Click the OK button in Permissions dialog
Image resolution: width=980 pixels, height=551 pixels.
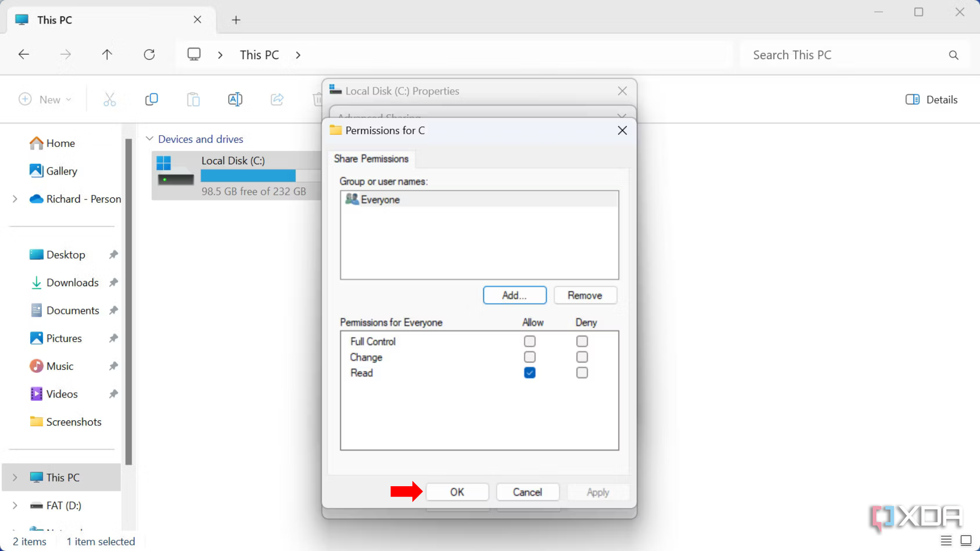pos(457,492)
